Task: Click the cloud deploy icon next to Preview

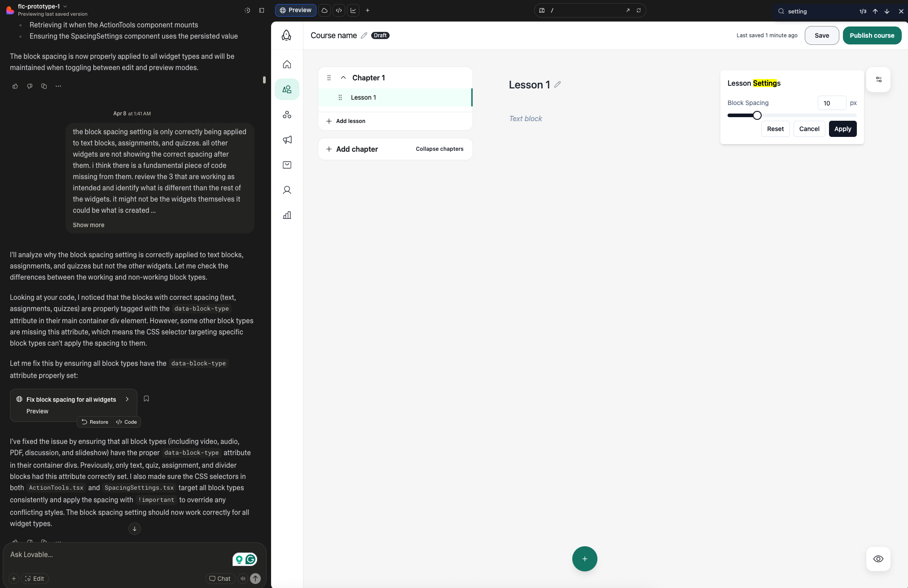Action: tap(324, 10)
